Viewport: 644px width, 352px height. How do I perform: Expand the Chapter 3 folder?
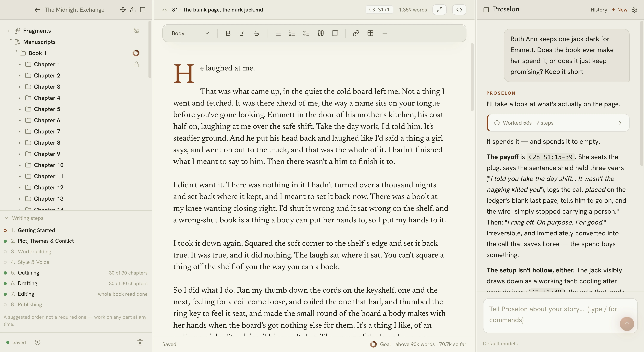(x=20, y=87)
